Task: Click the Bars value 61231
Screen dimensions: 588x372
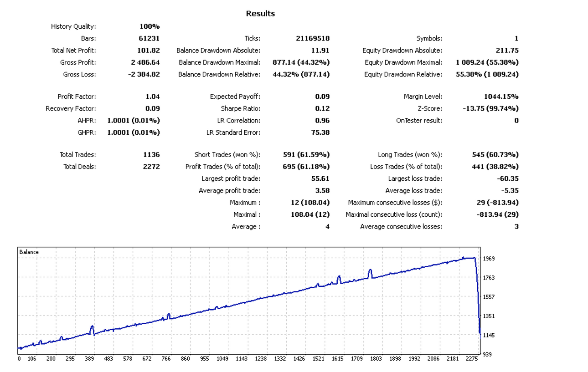Action: [150, 39]
